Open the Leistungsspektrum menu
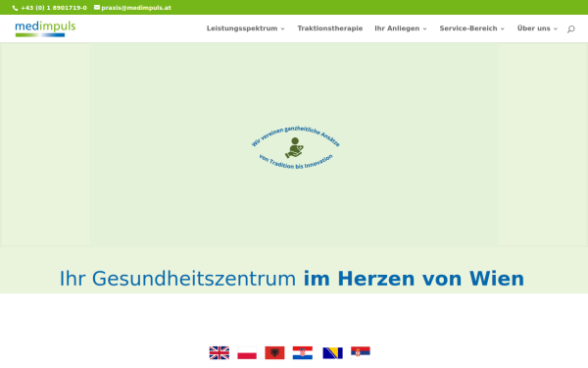The width and height of the screenshot is (588, 368). point(242,28)
